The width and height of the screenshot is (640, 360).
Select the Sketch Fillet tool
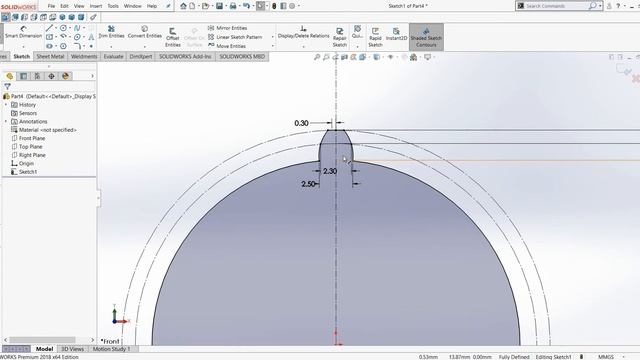pyautogui.click(x=77, y=46)
